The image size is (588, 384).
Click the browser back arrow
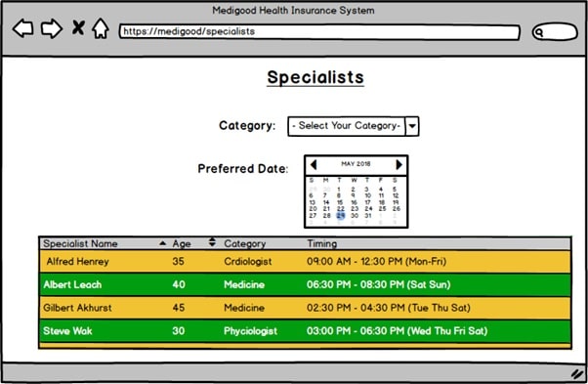[x=23, y=28]
